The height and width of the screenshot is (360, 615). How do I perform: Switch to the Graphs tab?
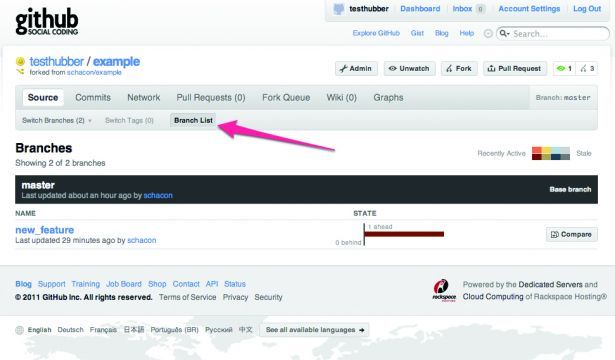(388, 98)
